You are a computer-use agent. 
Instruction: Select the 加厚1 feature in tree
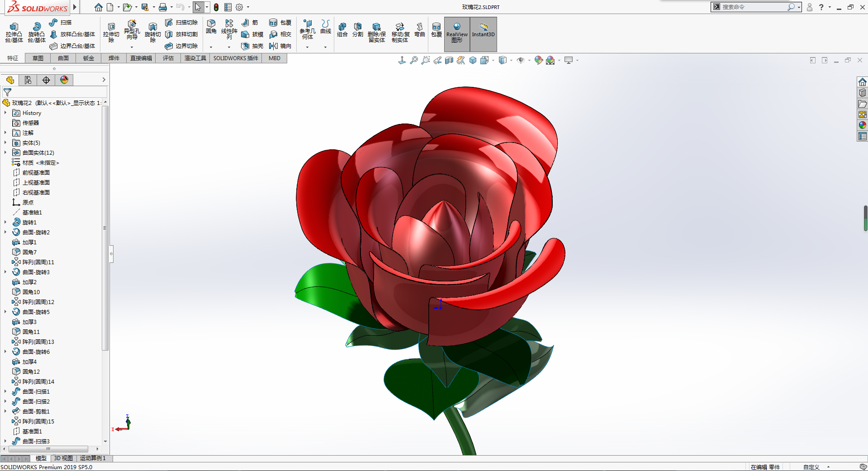coord(29,243)
